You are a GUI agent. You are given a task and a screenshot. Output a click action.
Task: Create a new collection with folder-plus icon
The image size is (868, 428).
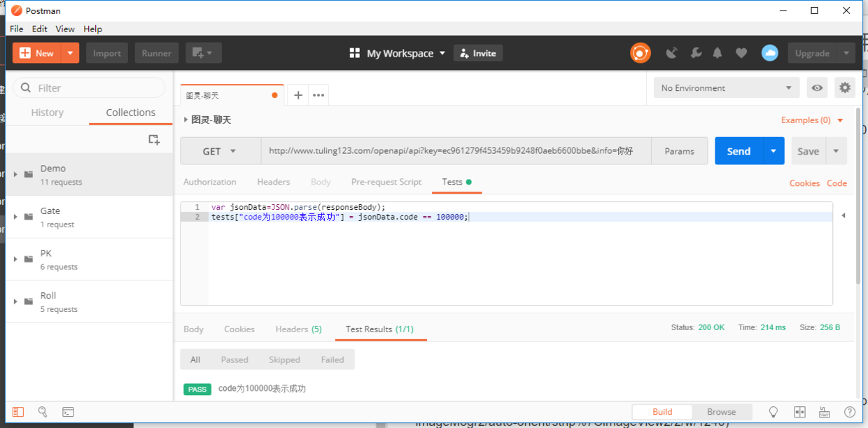coord(154,140)
